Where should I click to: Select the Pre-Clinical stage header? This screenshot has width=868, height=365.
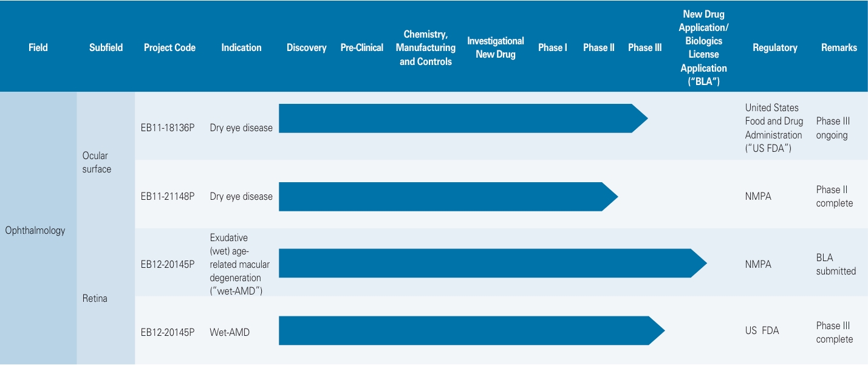point(361,47)
